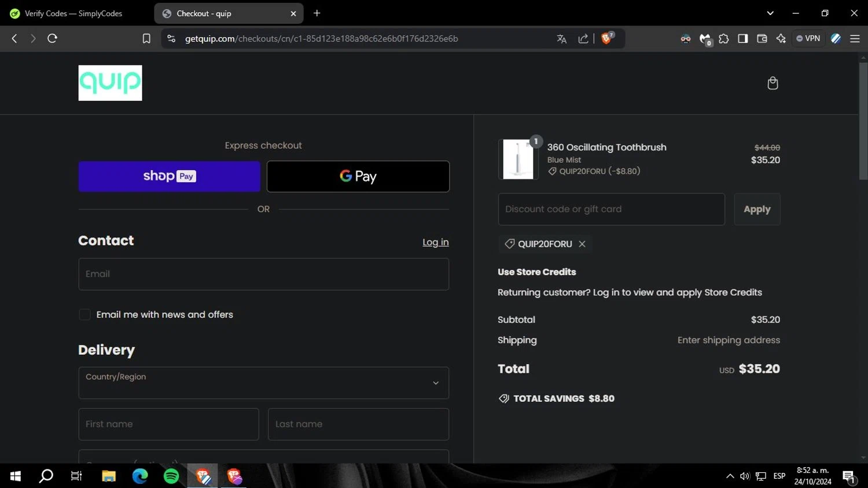Open Brave Shields icon
The image size is (868, 488).
click(607, 38)
